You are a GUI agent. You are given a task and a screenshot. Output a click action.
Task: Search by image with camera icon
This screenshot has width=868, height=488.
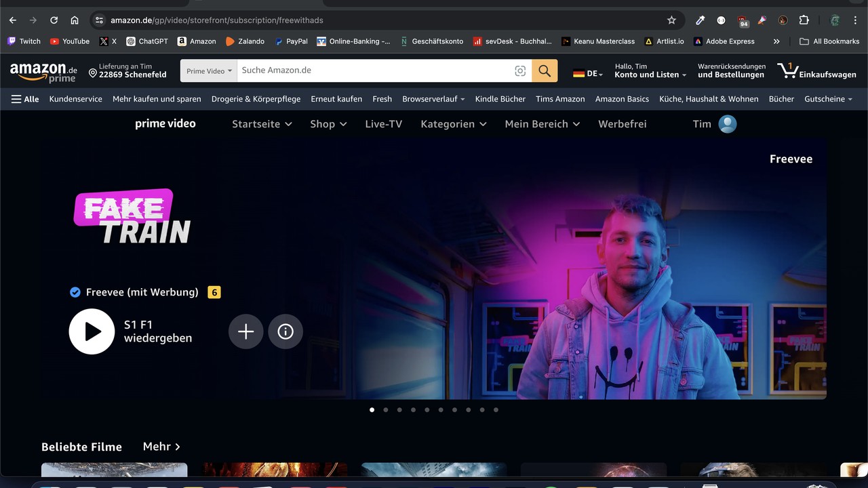click(520, 70)
